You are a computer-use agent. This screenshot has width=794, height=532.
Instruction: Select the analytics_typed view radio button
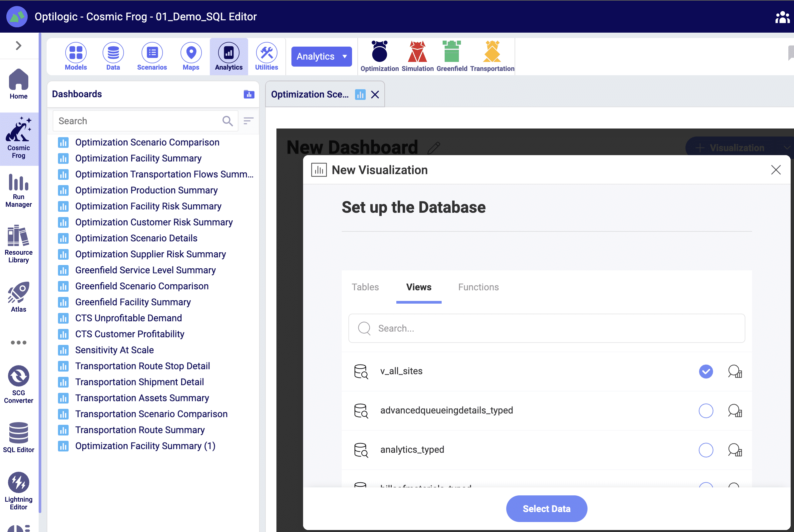(706, 450)
